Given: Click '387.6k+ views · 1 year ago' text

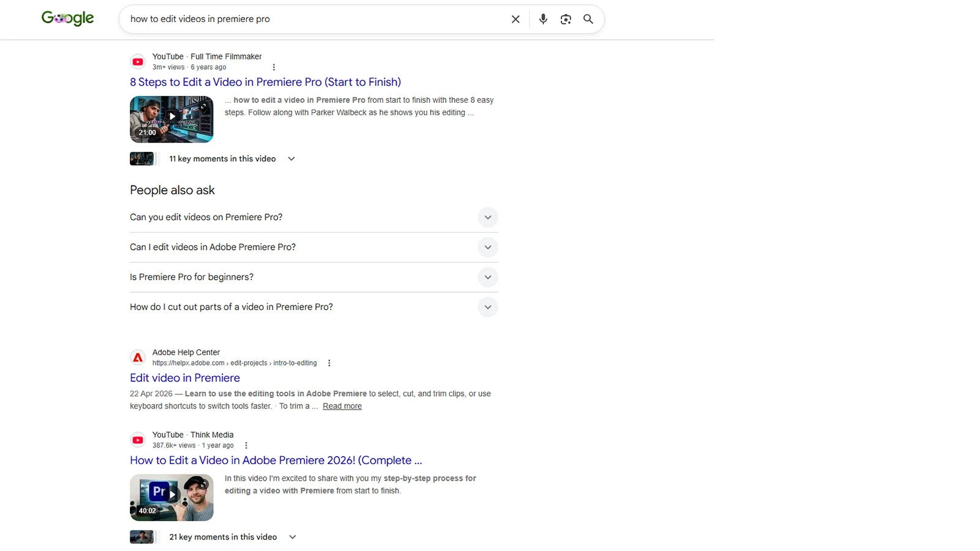Looking at the screenshot, I should coord(193,446).
